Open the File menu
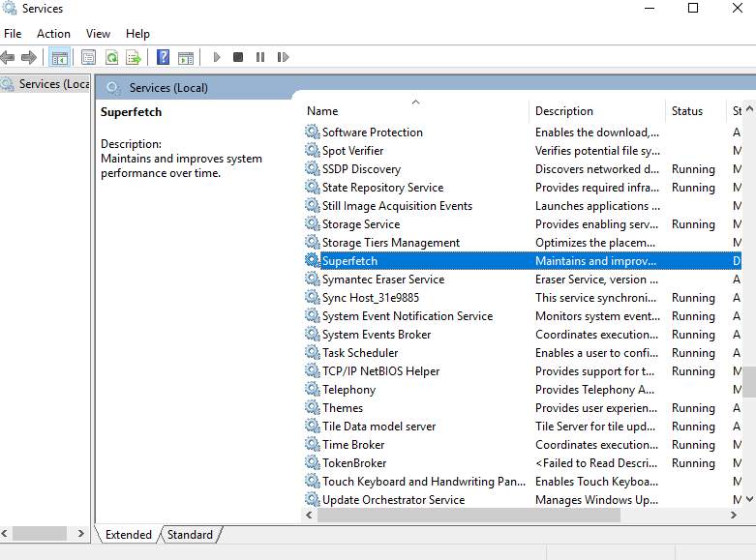756x560 pixels. [13, 34]
